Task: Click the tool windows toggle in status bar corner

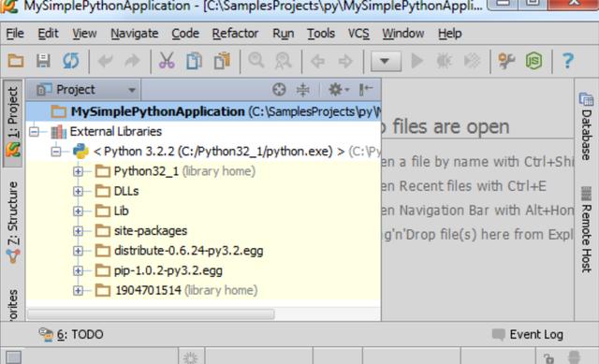Action: 14,357
